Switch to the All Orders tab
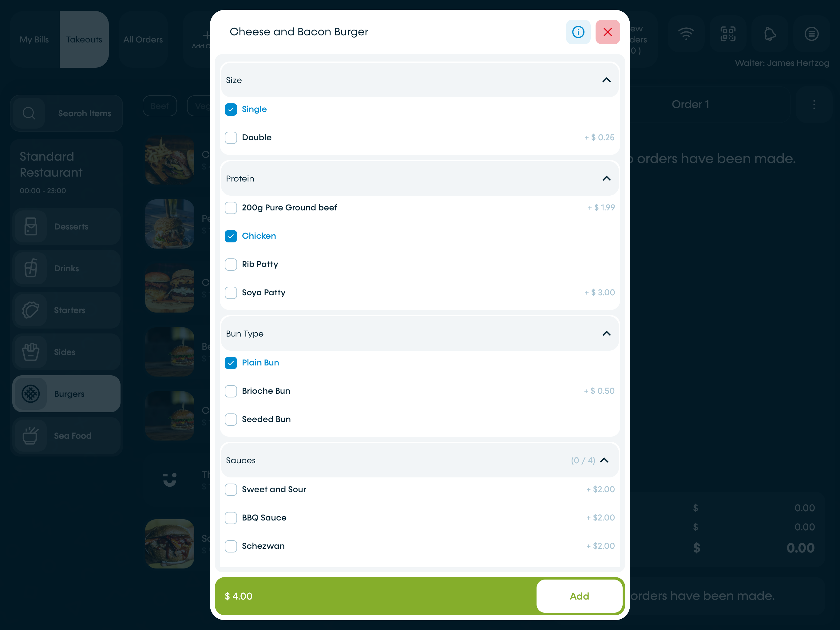Viewport: 840px width, 630px height. point(143,39)
